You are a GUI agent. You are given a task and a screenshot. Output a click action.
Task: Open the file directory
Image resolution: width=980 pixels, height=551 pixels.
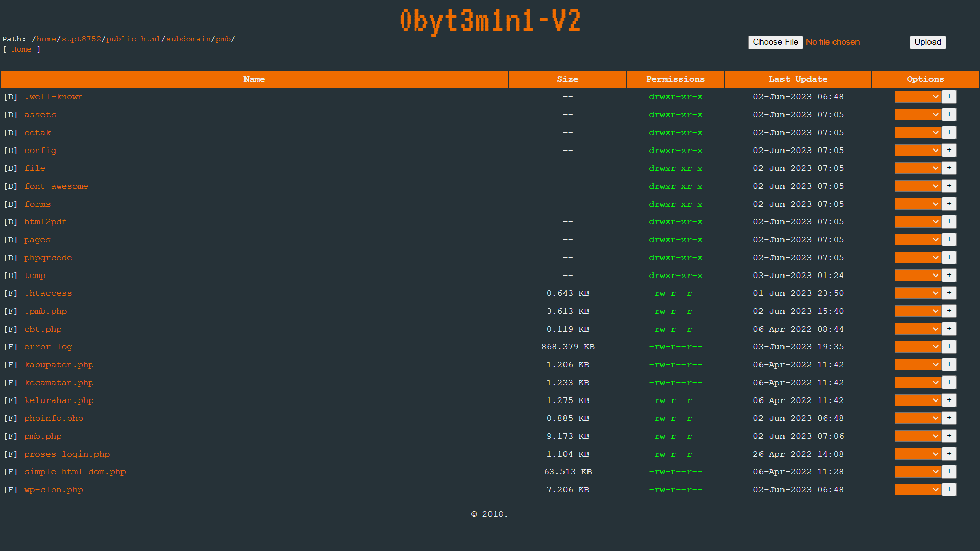click(x=35, y=168)
